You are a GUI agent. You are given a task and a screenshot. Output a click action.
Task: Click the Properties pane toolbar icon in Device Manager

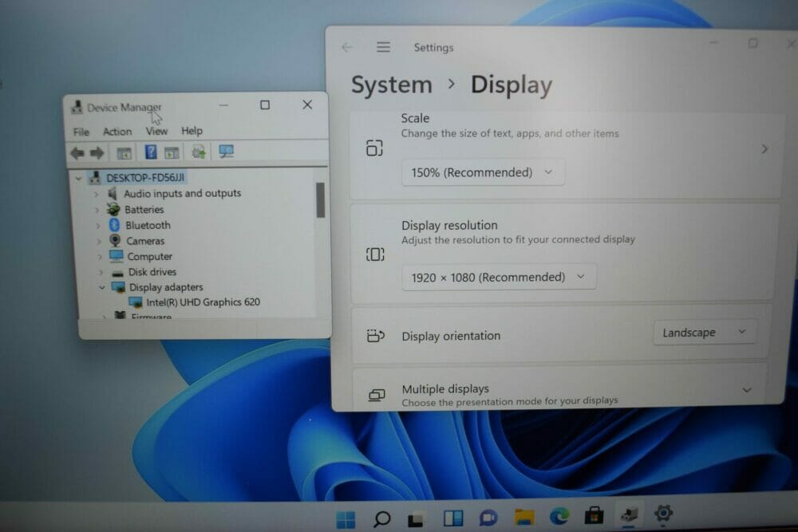click(x=172, y=152)
